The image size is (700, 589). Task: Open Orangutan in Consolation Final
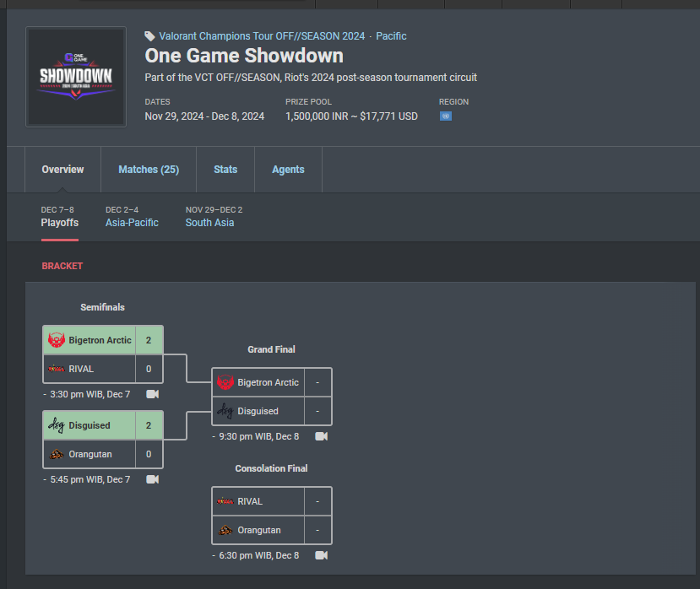click(x=272, y=530)
